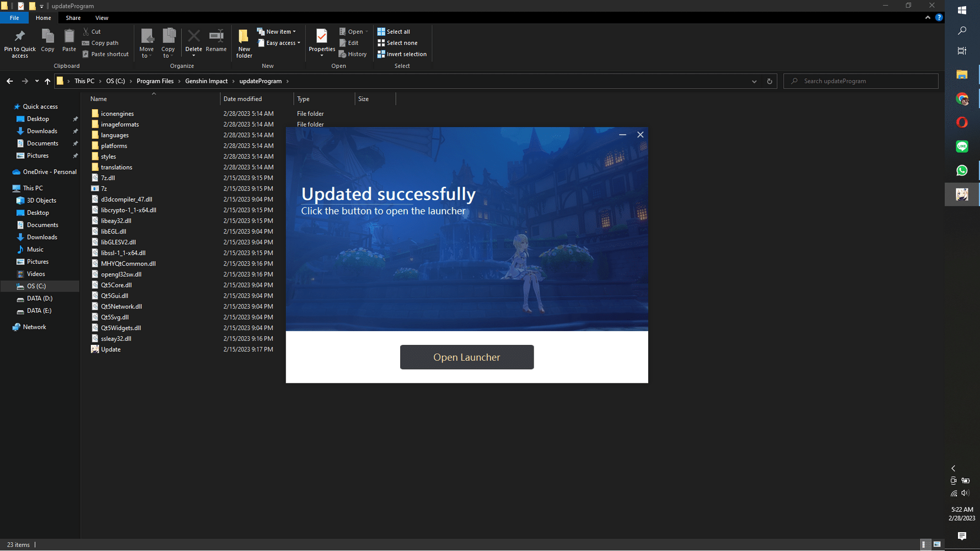The height and width of the screenshot is (551, 980).
Task: Open Opera browser from taskbar
Action: coord(962,122)
